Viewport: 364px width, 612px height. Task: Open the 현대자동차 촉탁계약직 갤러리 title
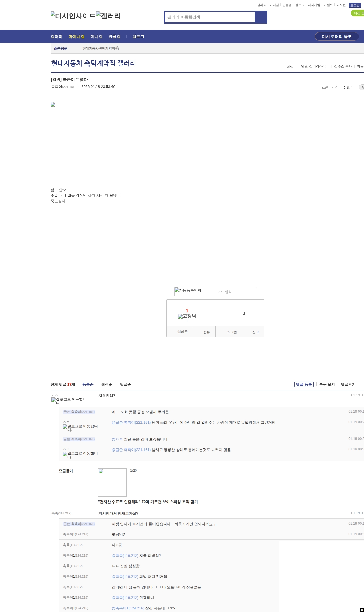pyautogui.click(x=94, y=63)
